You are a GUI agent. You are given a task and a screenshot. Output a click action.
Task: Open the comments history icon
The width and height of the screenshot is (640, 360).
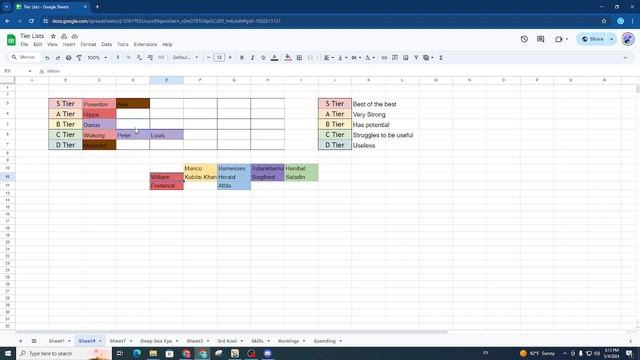(540, 39)
